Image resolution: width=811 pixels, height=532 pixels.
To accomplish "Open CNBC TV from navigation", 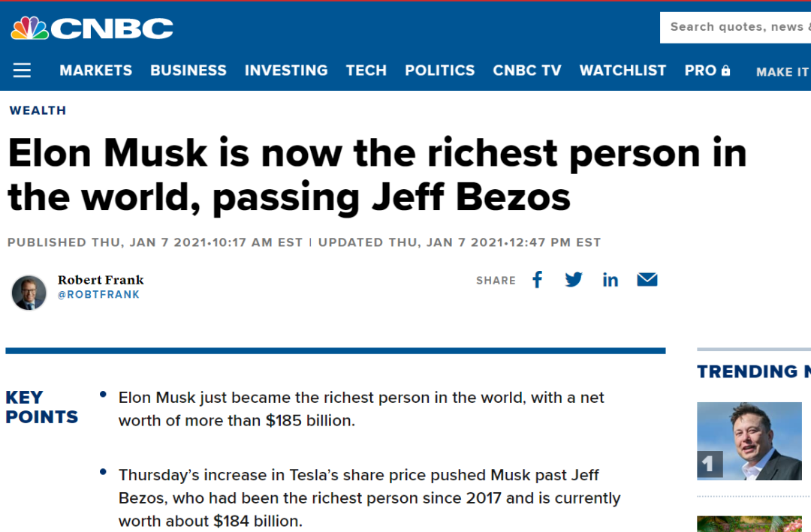I will (527, 71).
